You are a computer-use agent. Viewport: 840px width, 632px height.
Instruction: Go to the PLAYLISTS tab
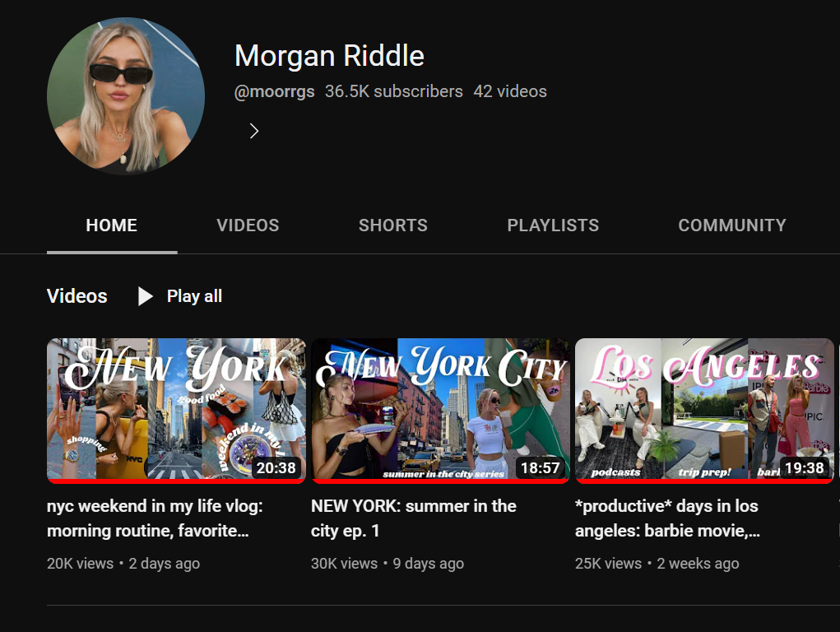click(x=553, y=225)
